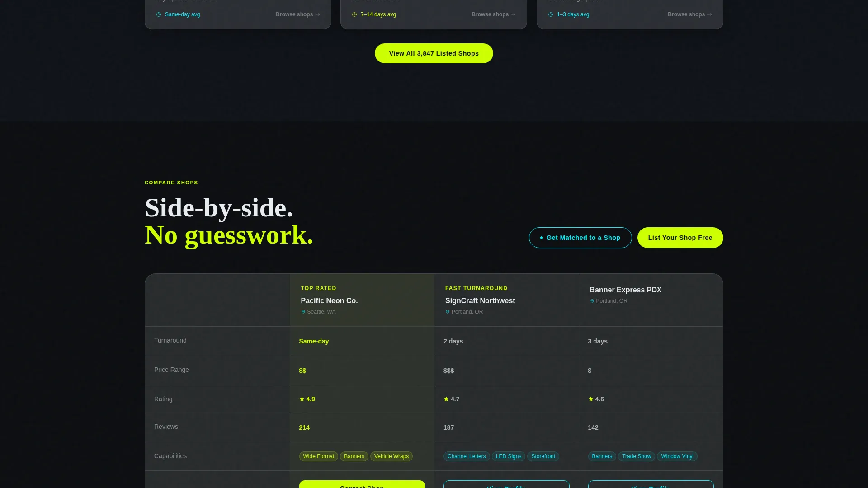The width and height of the screenshot is (868, 488).
Task: Click the location pin under SignCraft Northwest
Action: tap(448, 312)
